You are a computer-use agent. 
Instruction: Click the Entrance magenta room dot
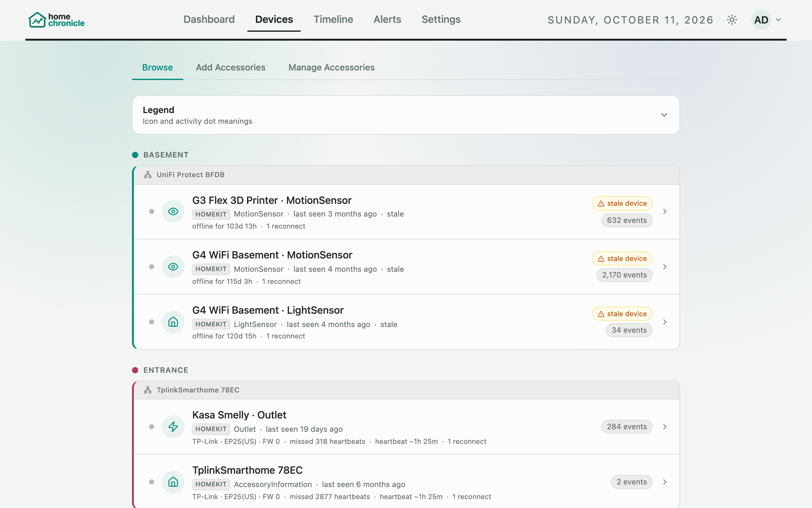click(x=135, y=370)
